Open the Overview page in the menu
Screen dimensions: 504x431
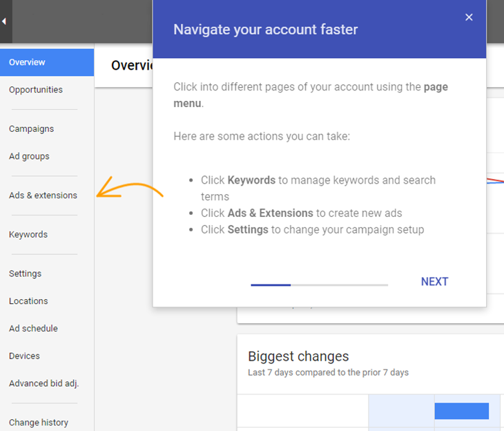47,62
